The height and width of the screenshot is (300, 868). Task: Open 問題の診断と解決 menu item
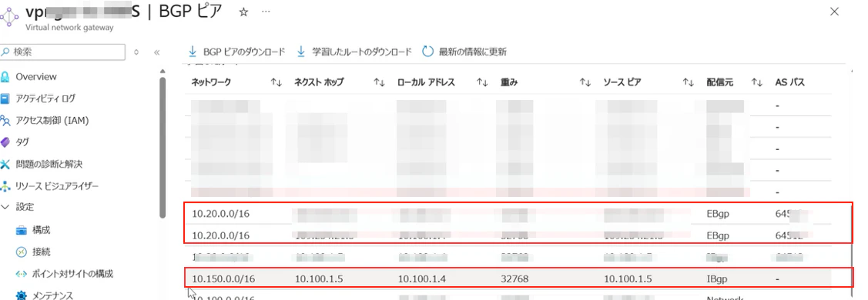coord(49,164)
